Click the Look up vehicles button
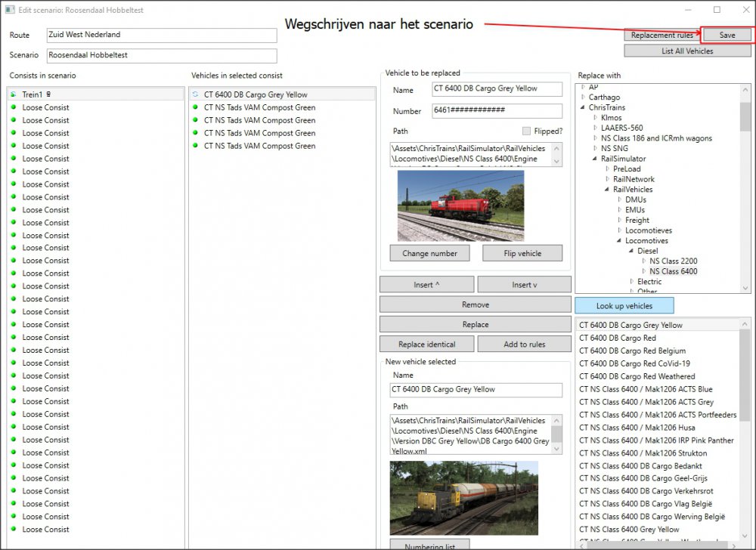 (624, 306)
